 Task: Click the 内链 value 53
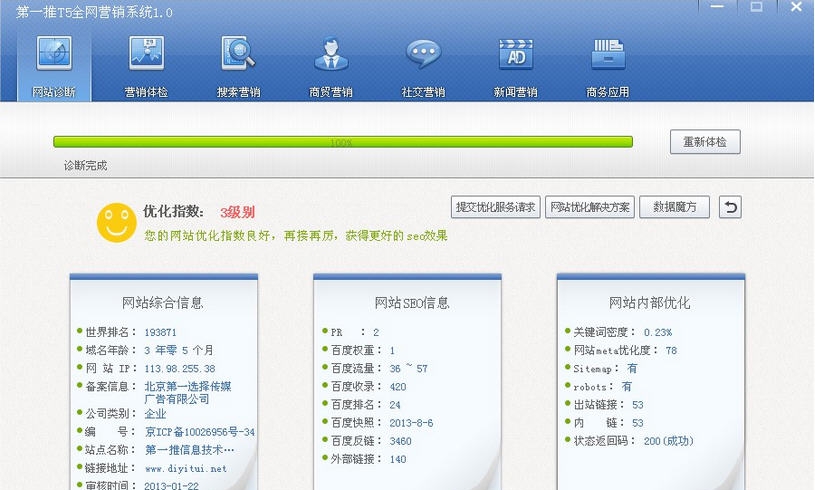[x=638, y=423]
